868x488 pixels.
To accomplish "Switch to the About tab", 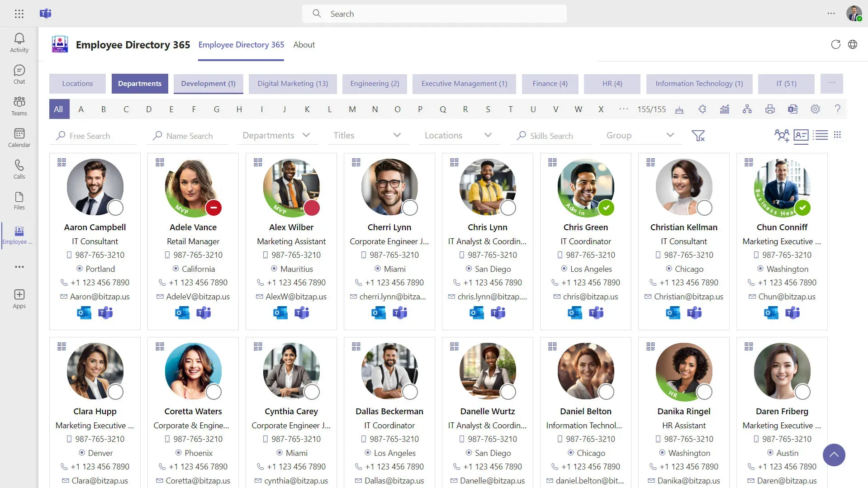I will [304, 44].
